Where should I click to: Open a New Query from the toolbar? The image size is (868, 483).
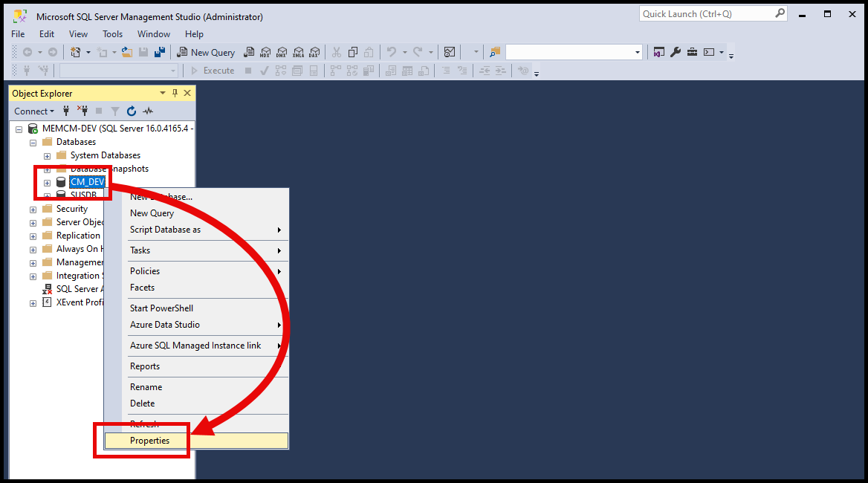[206, 52]
